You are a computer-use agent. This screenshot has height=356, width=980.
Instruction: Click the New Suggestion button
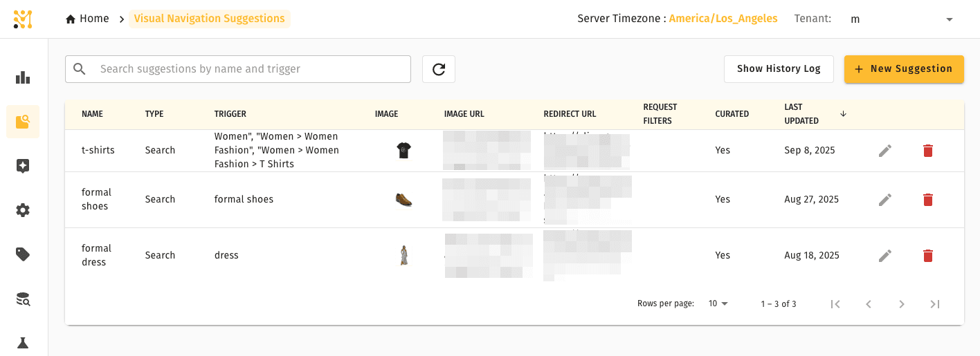[x=904, y=69]
